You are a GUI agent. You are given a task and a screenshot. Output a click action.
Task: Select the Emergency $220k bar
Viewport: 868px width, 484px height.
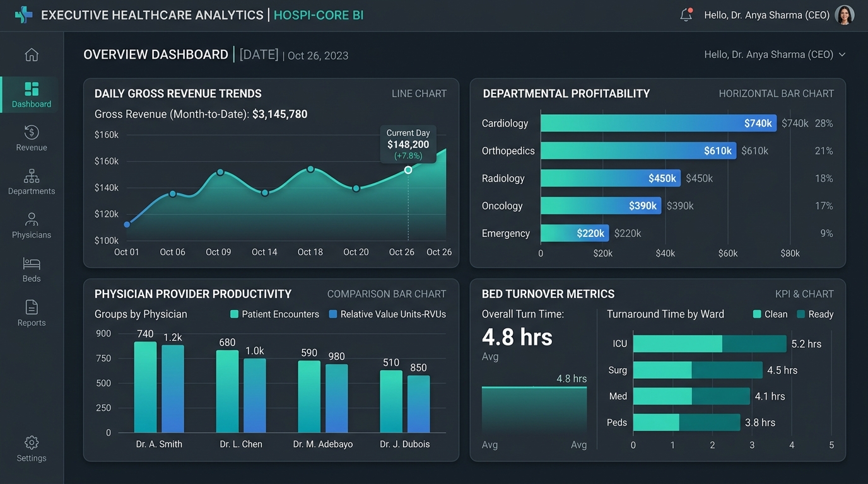click(575, 233)
